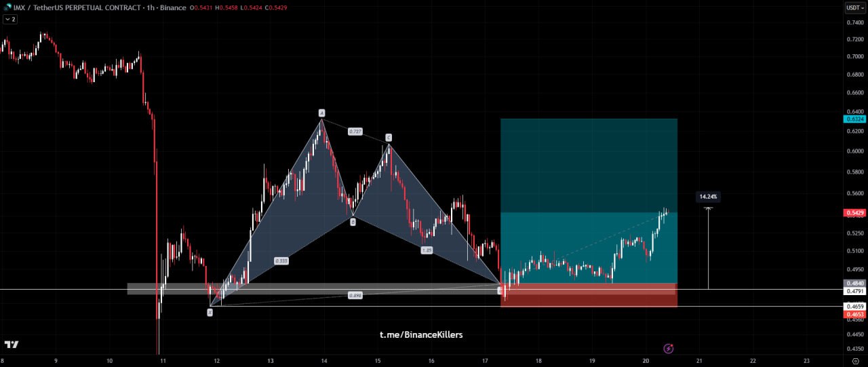The height and width of the screenshot is (367, 868).
Task: Open the USDT currency dropdown
Action: (854, 8)
